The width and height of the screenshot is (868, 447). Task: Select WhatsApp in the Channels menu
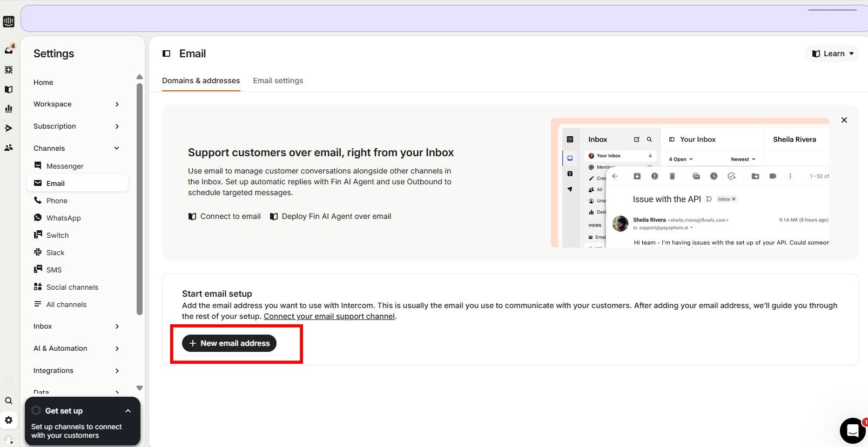pyautogui.click(x=63, y=218)
